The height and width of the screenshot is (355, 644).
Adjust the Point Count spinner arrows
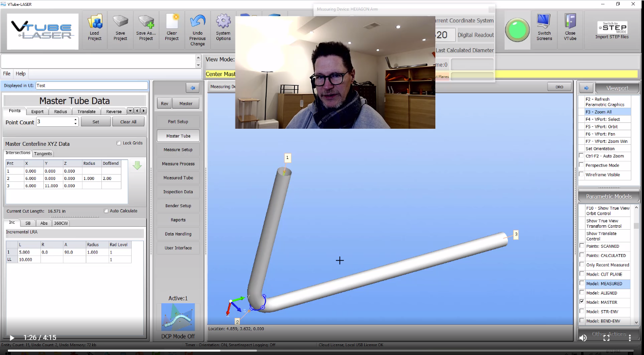click(76, 122)
